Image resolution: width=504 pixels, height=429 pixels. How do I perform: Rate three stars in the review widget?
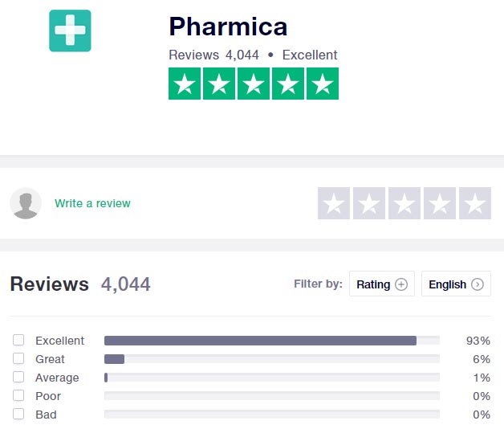tap(404, 203)
